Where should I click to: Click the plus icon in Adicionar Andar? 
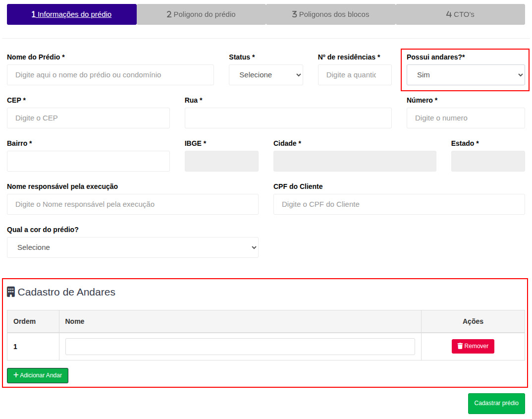16,375
